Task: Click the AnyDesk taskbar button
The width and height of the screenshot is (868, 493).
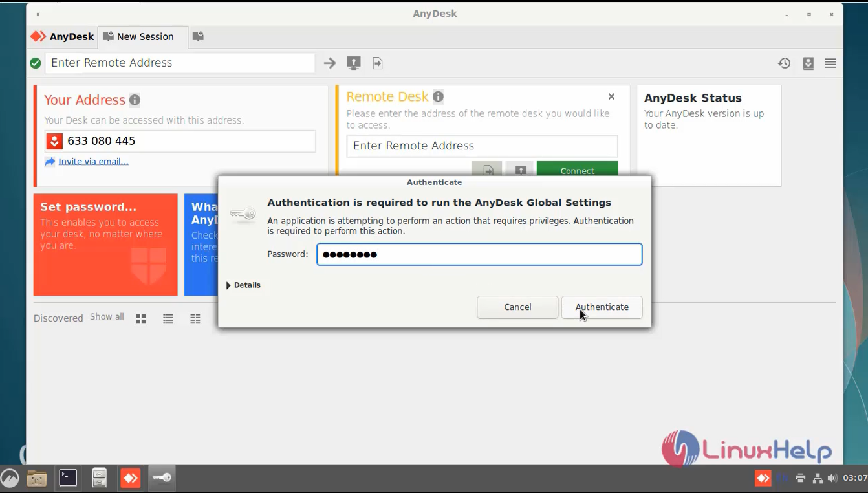Action: [131, 478]
